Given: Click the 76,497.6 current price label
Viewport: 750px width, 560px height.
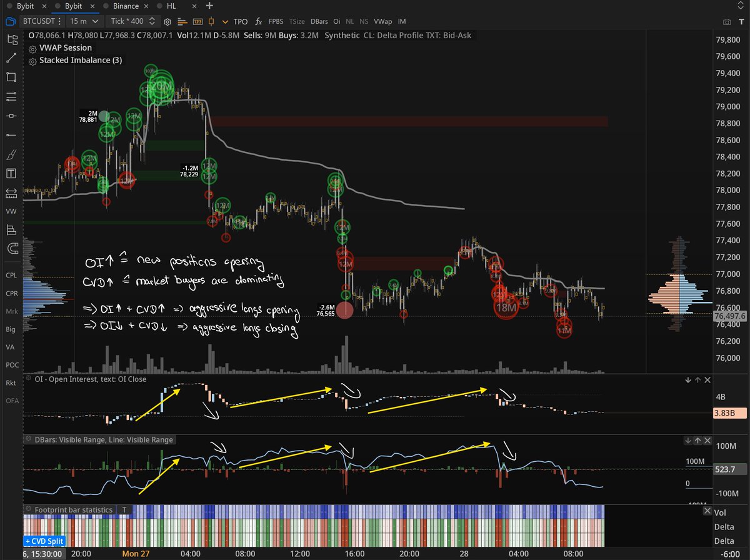Looking at the screenshot, I should point(729,316).
